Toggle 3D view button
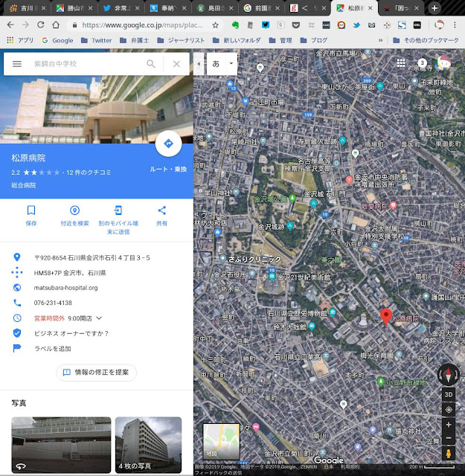This screenshot has height=476, width=465. (449, 395)
